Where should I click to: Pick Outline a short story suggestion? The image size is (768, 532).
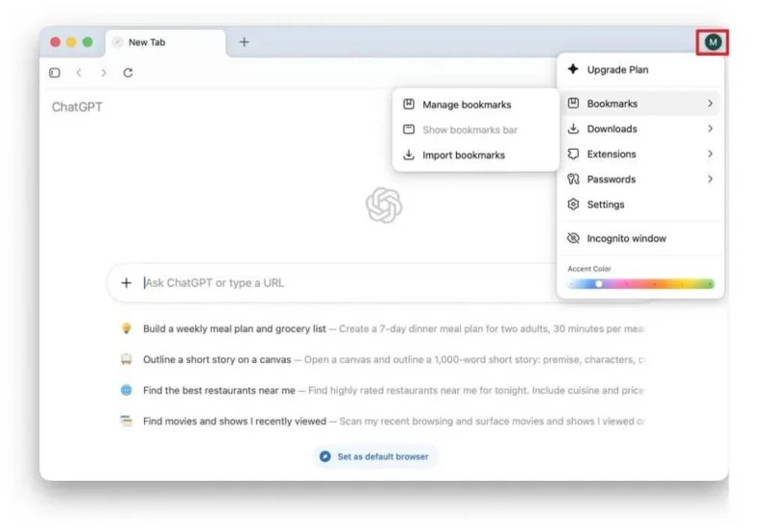tap(382, 359)
